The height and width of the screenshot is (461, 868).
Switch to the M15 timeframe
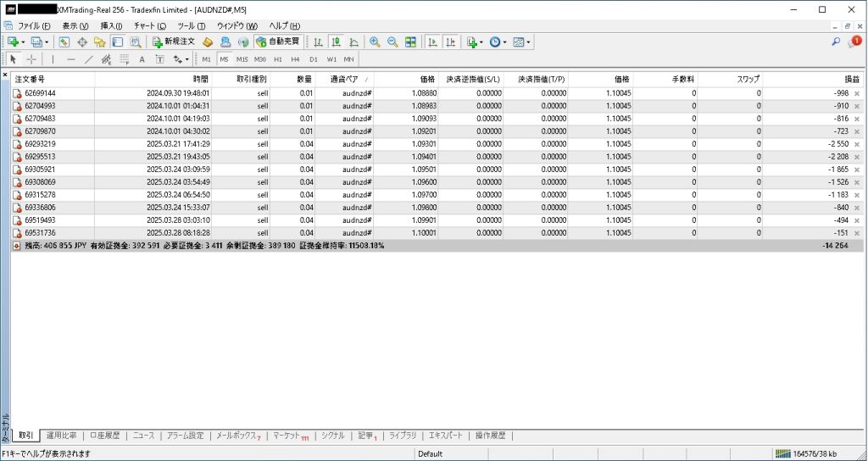[242, 59]
